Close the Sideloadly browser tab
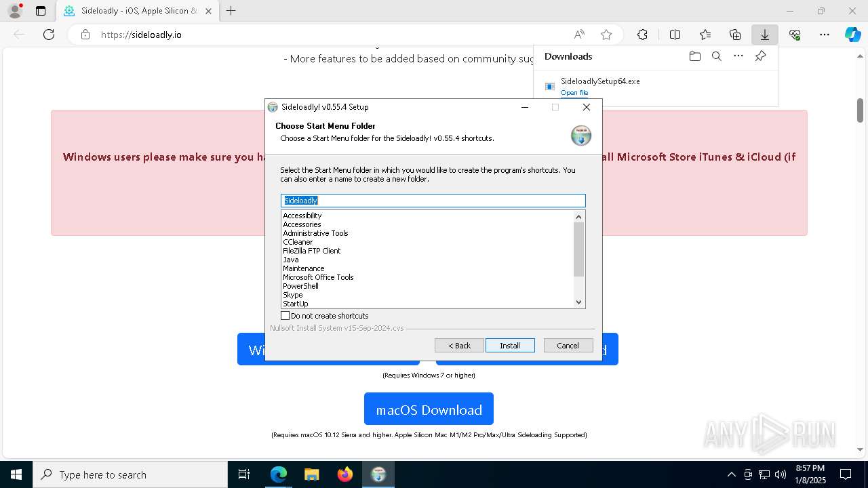 click(208, 11)
